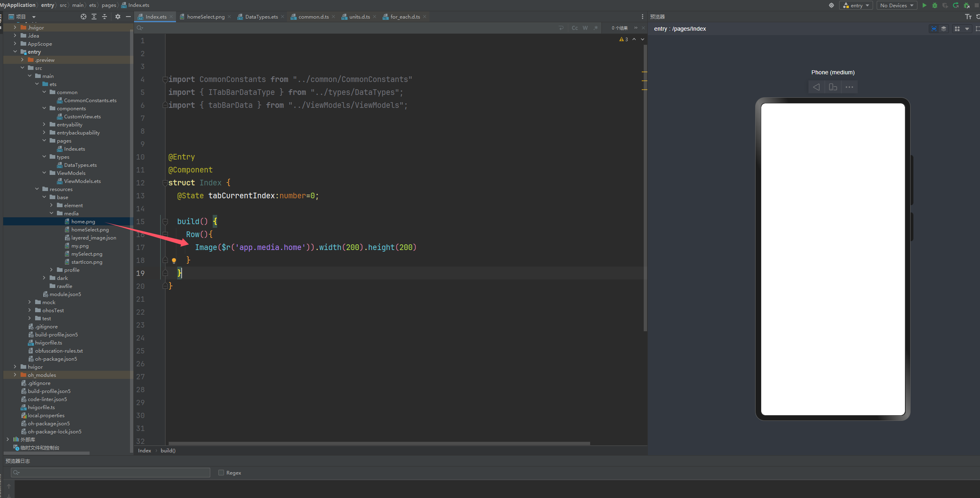Hide the Project panel with the minus icon
Screen dimensions: 980x498
(x=128, y=17)
